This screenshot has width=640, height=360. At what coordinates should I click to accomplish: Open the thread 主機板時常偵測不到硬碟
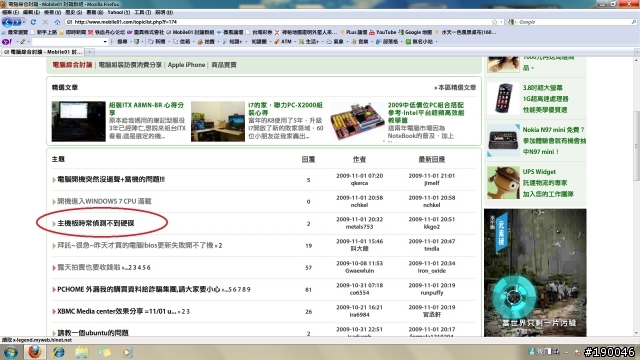pyautogui.click(x=96, y=223)
